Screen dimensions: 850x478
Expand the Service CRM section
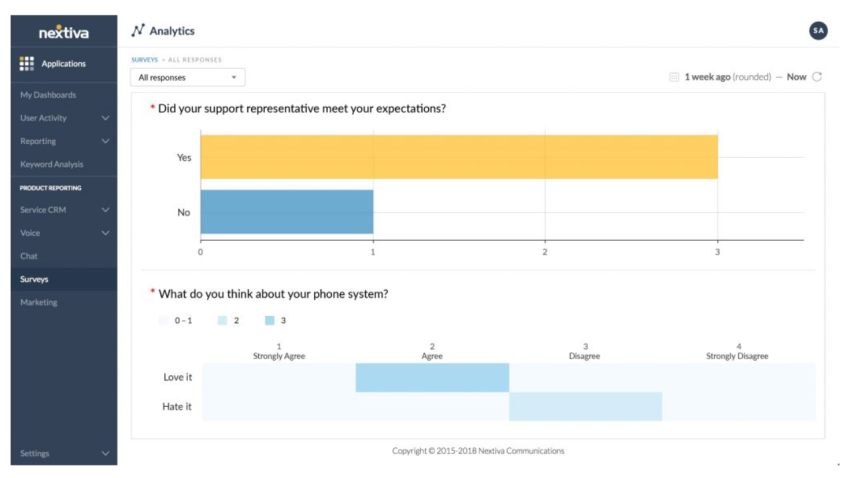[106, 210]
